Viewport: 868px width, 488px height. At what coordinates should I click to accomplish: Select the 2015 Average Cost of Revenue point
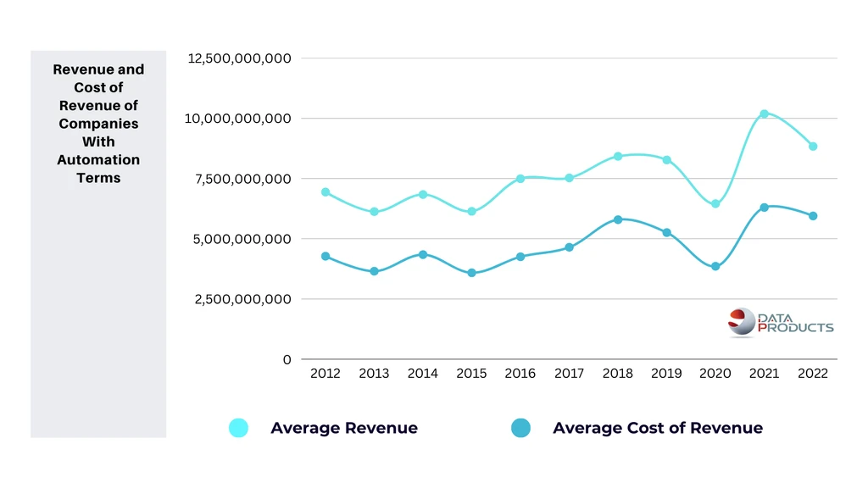[x=472, y=273]
